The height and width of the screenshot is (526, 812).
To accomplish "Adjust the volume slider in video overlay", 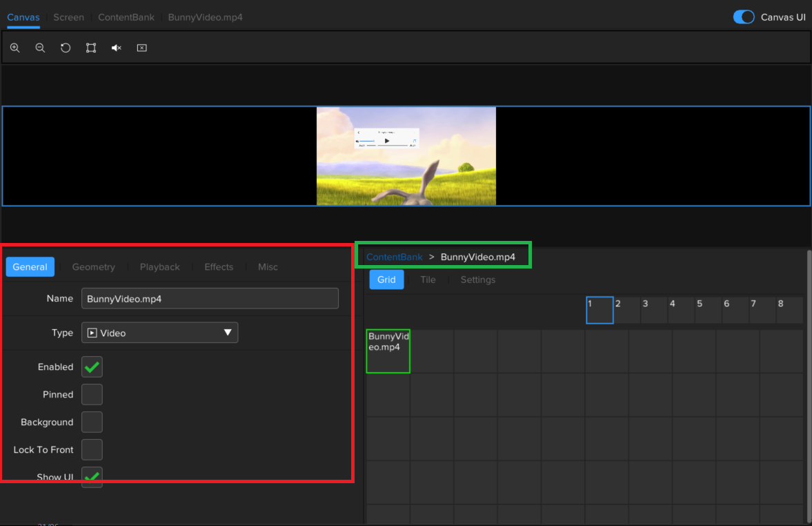I will [367, 142].
